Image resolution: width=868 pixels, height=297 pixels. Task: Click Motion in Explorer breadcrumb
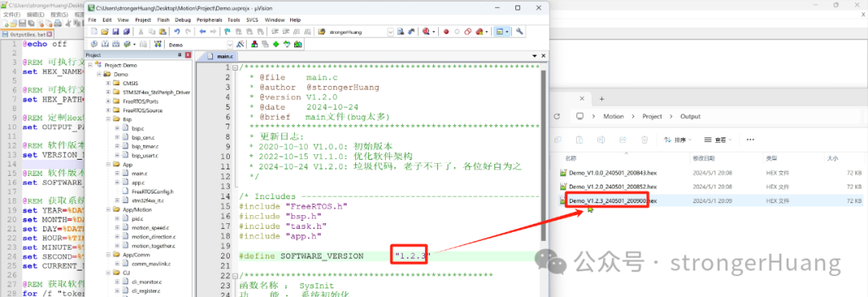[x=613, y=116]
